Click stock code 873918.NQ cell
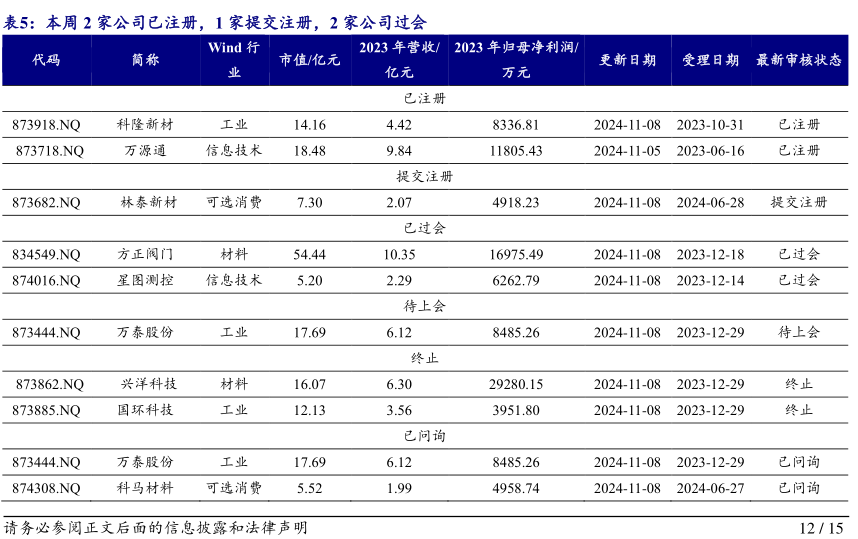Image resolution: width=858 pixels, height=539 pixels. 46,125
